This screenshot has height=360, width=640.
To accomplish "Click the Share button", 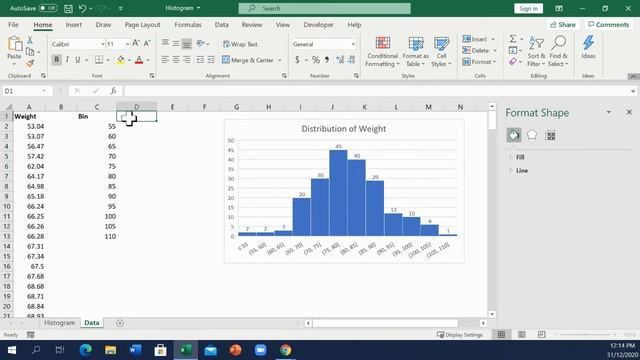I will [563, 25].
